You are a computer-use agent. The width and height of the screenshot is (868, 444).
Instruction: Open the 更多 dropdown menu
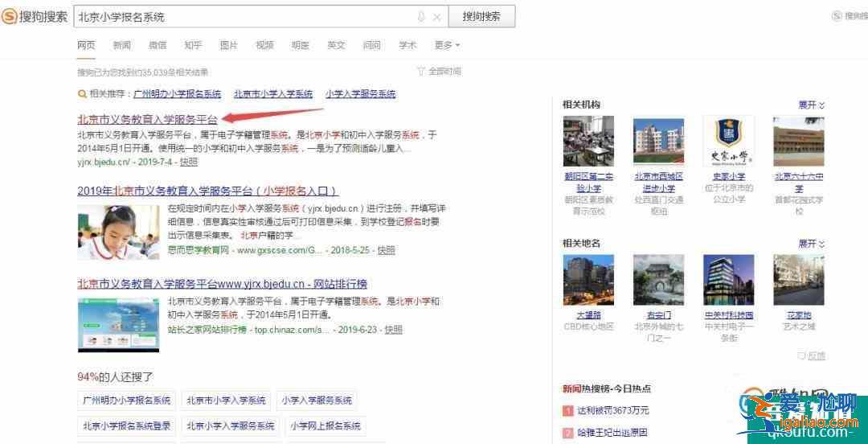(x=447, y=45)
